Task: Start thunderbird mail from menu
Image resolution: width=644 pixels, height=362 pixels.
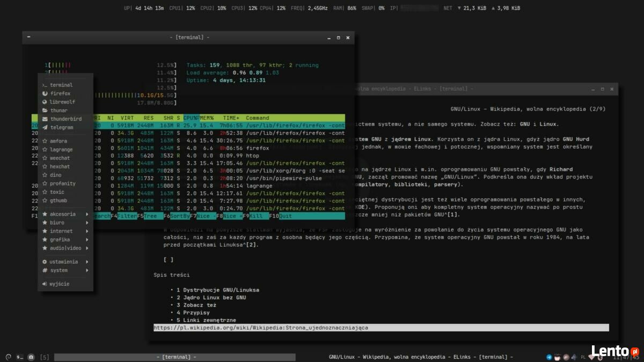Action: pyautogui.click(x=65, y=119)
